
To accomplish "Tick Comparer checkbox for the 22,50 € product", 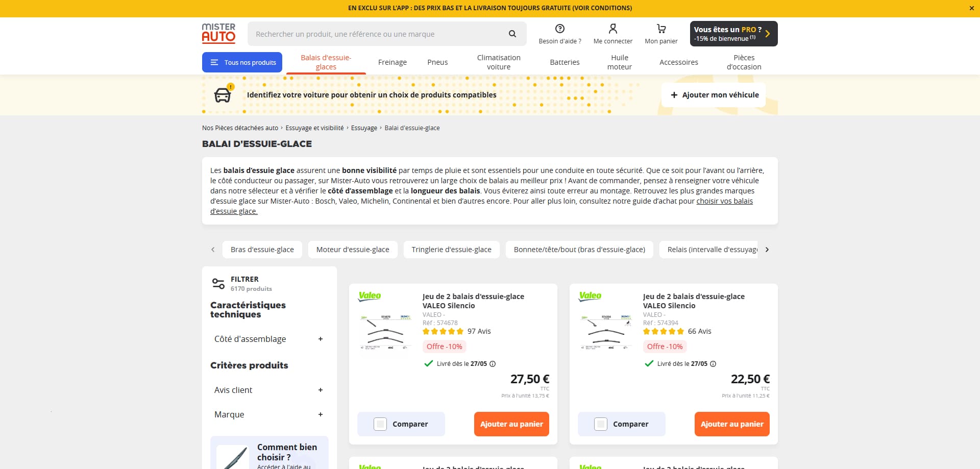I will tap(601, 424).
